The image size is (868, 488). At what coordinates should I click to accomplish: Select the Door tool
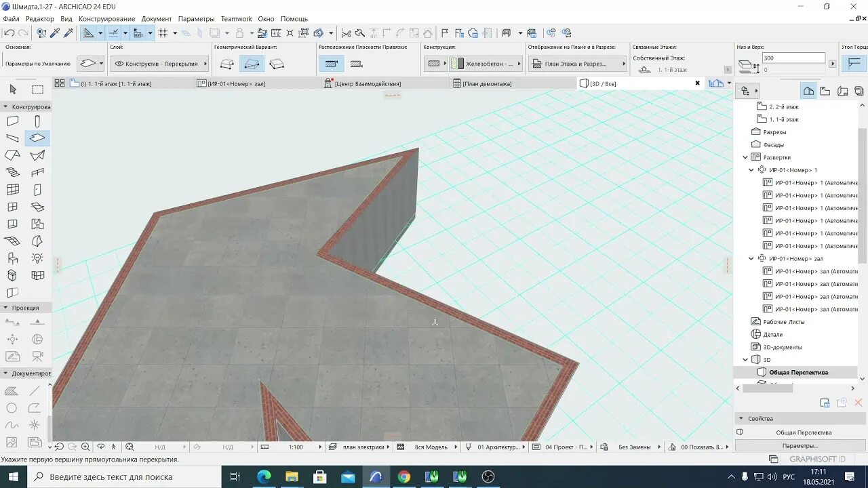[x=37, y=190]
